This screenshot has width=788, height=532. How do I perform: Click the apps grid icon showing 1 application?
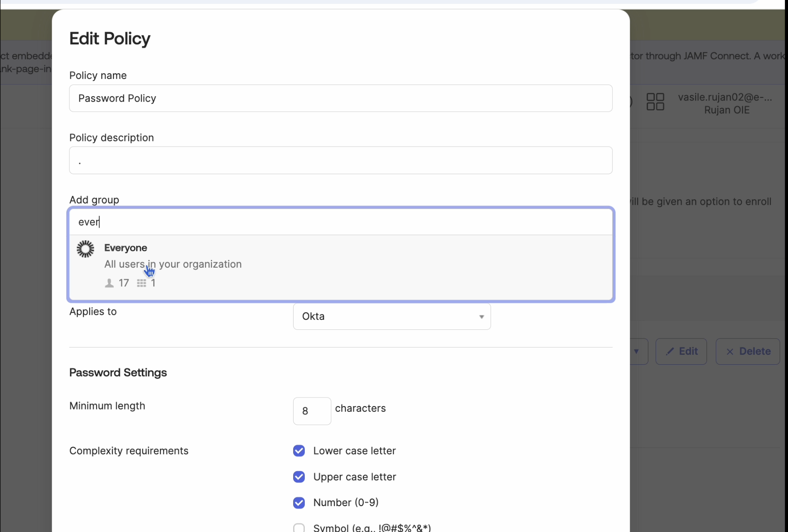tap(142, 283)
